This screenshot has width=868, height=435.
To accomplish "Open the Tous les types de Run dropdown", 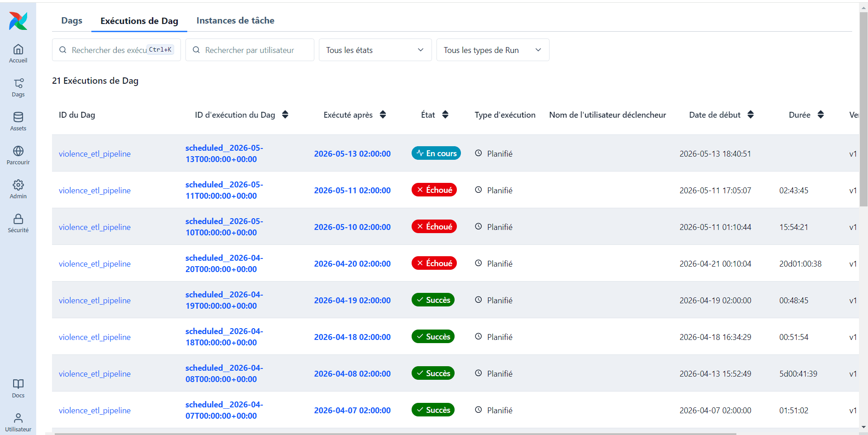I will click(x=493, y=50).
